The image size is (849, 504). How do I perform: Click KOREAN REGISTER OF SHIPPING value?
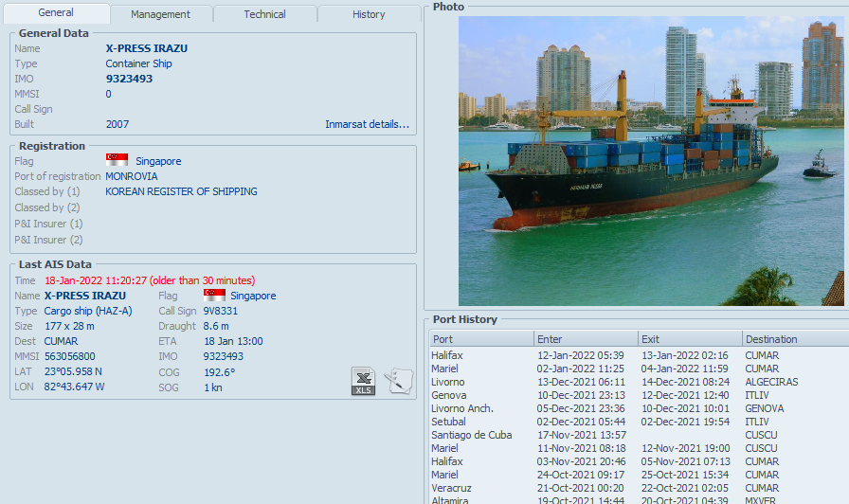pos(181,191)
